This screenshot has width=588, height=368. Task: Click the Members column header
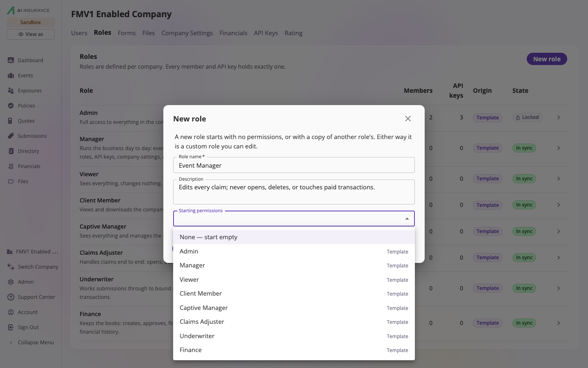418,91
